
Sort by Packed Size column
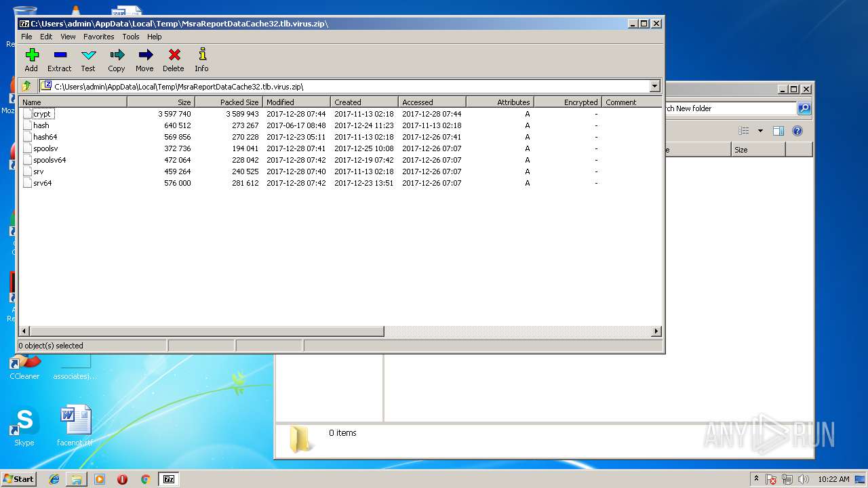[229, 102]
